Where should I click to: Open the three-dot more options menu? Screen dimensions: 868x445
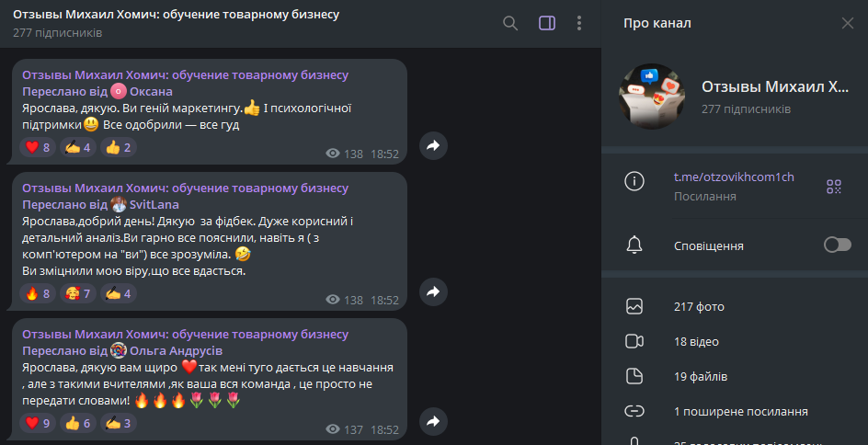tap(579, 23)
